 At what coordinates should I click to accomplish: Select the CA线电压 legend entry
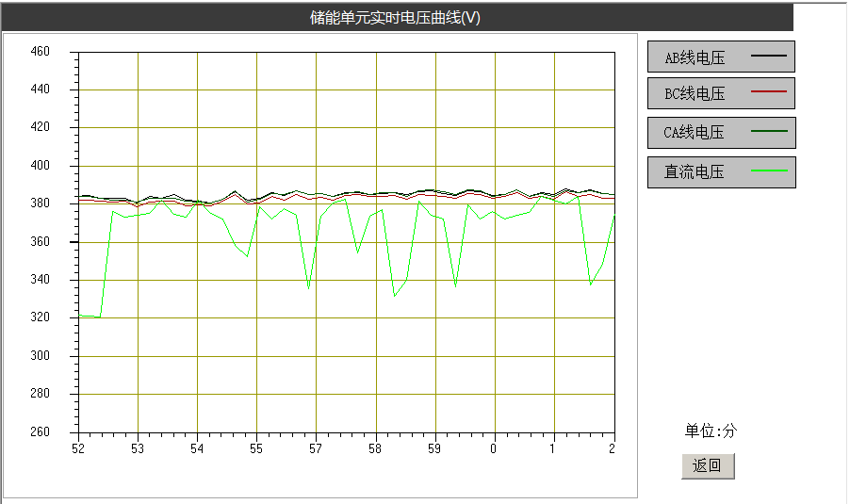click(x=721, y=133)
